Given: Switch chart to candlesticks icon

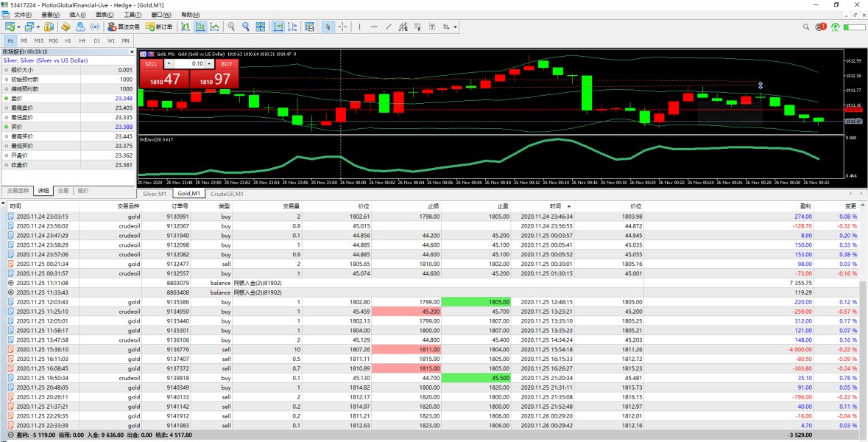Looking at the screenshot, I should (200, 27).
